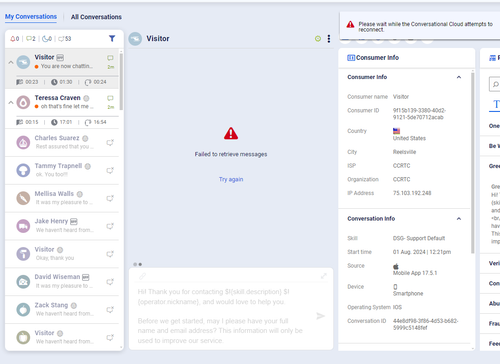The width and height of the screenshot is (500, 364).
Task: Open Charles Suarez conversation
Action: point(62,143)
